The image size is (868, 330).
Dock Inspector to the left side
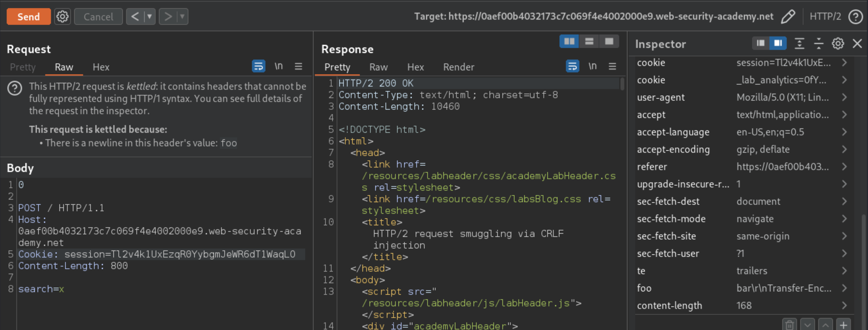[761, 43]
